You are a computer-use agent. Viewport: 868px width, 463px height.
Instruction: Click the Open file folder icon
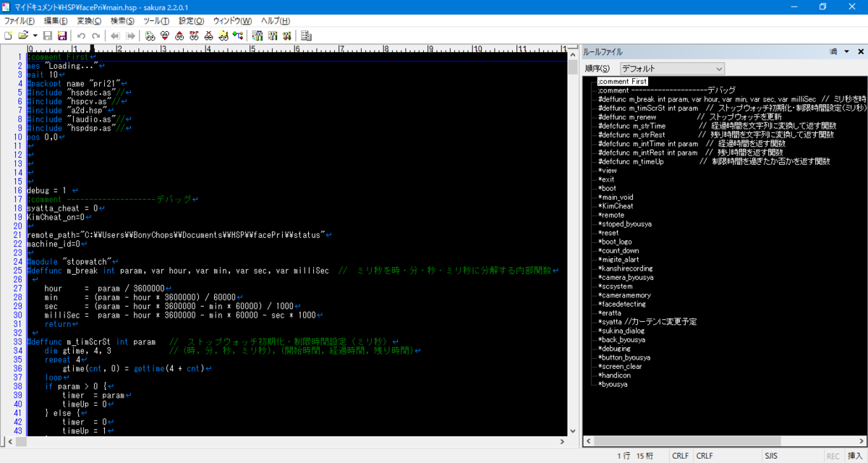23,35
